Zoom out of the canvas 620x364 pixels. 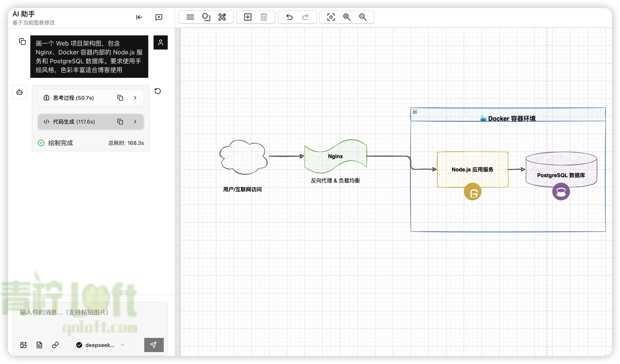pyautogui.click(x=362, y=17)
